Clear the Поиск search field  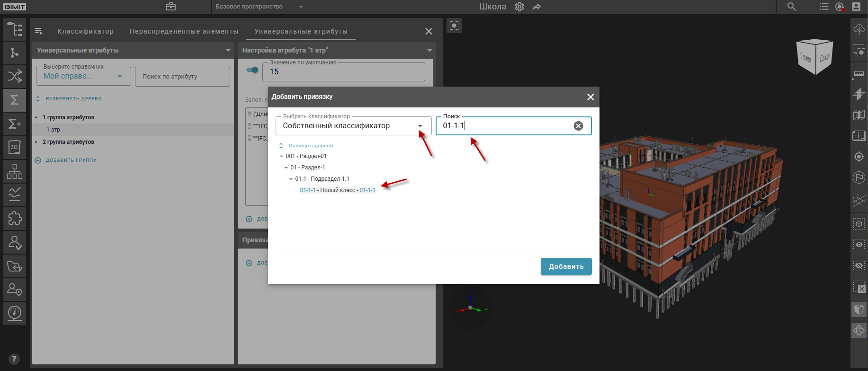pyautogui.click(x=578, y=126)
